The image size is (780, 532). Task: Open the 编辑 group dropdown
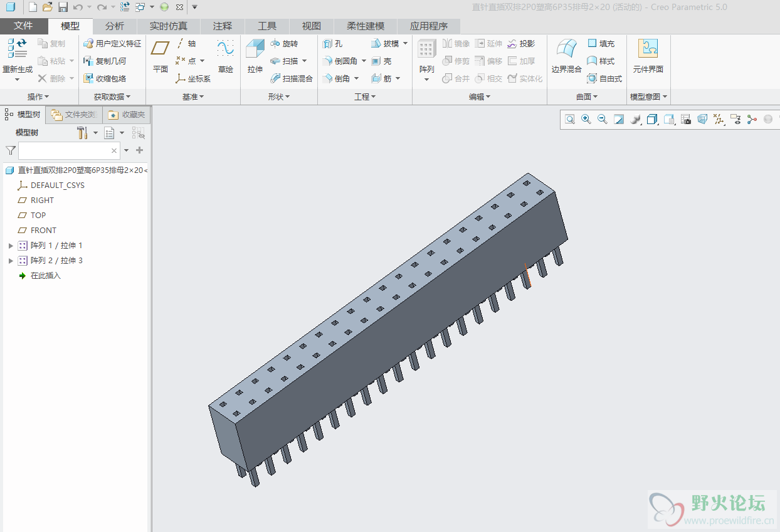pos(480,97)
